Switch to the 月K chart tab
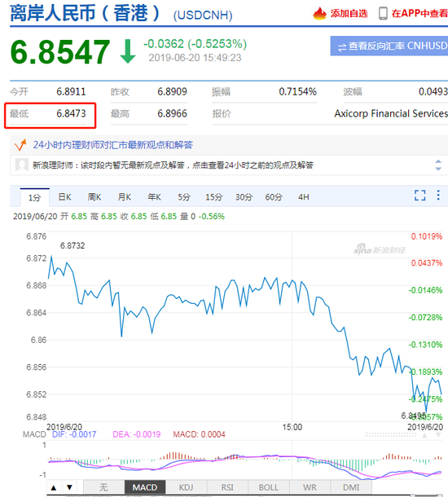 tap(125, 197)
